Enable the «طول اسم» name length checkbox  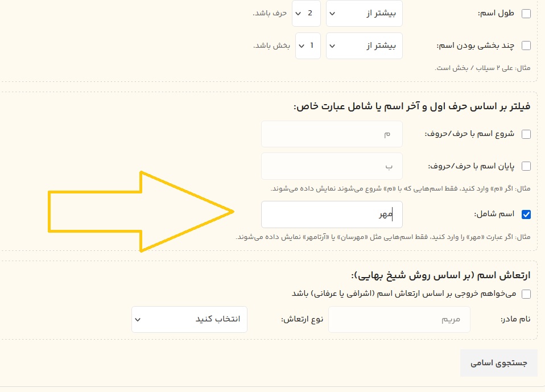pyautogui.click(x=526, y=13)
